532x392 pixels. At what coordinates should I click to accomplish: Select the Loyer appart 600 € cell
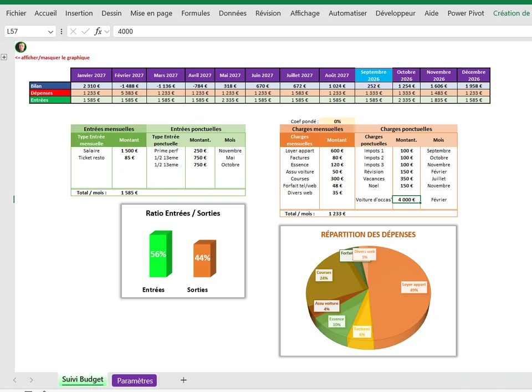(337, 151)
